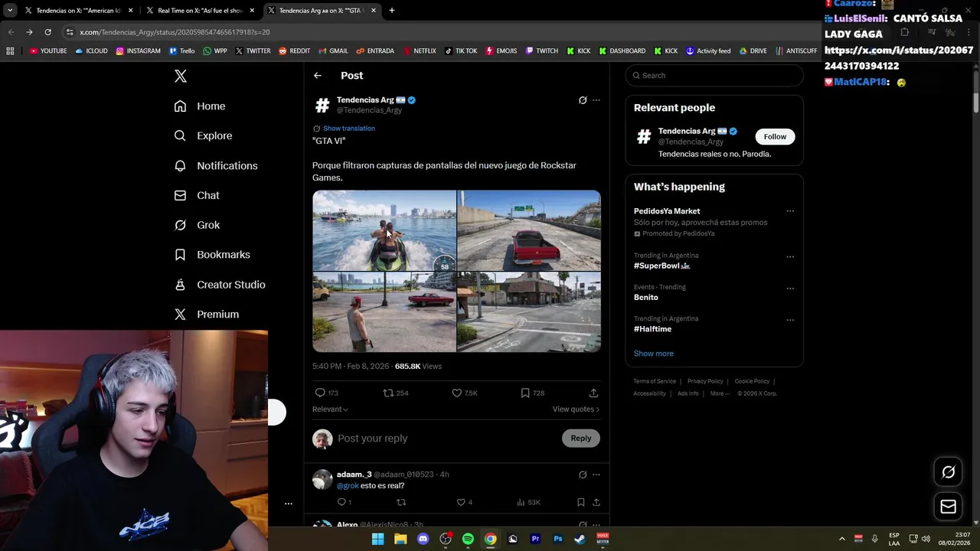Click Show translation on the post
The image size is (980, 551).
[348, 129]
